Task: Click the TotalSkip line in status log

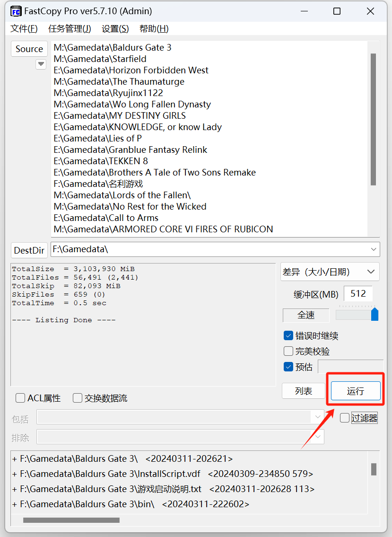Action: coord(66,286)
